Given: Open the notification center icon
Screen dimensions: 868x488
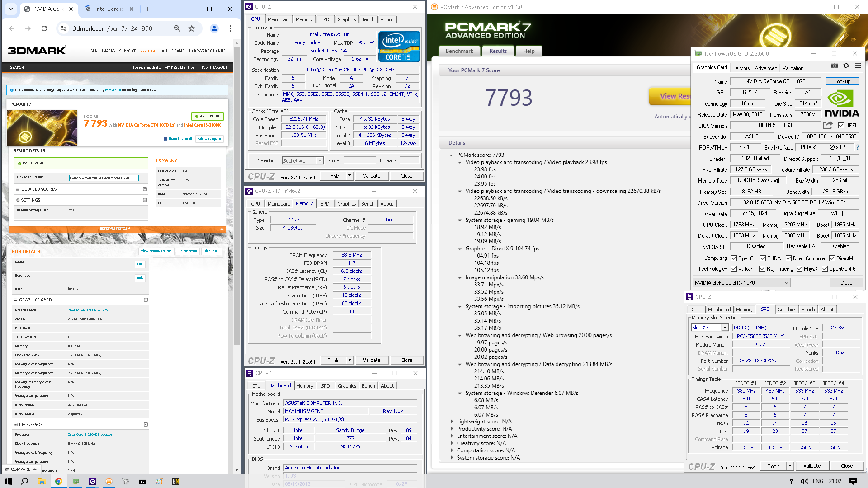Looking at the screenshot, I should click(853, 481).
